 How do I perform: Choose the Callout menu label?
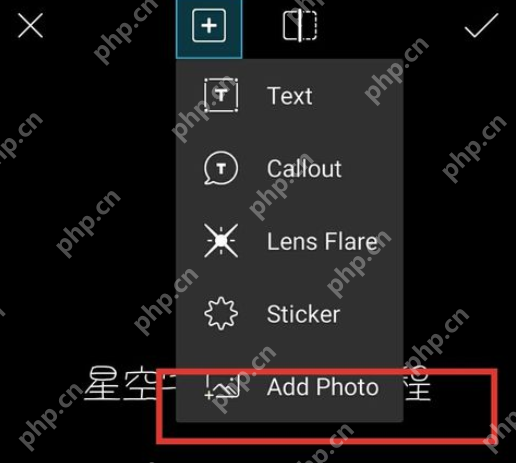tap(304, 168)
